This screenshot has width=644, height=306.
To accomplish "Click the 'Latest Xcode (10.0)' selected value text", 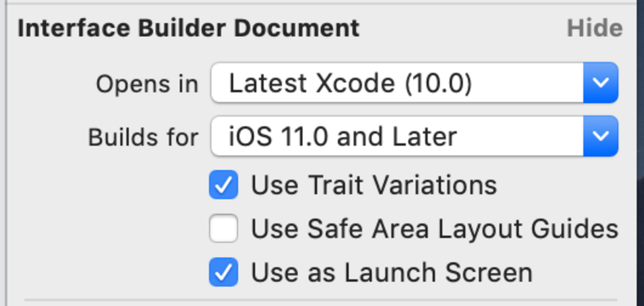I will tap(350, 83).
